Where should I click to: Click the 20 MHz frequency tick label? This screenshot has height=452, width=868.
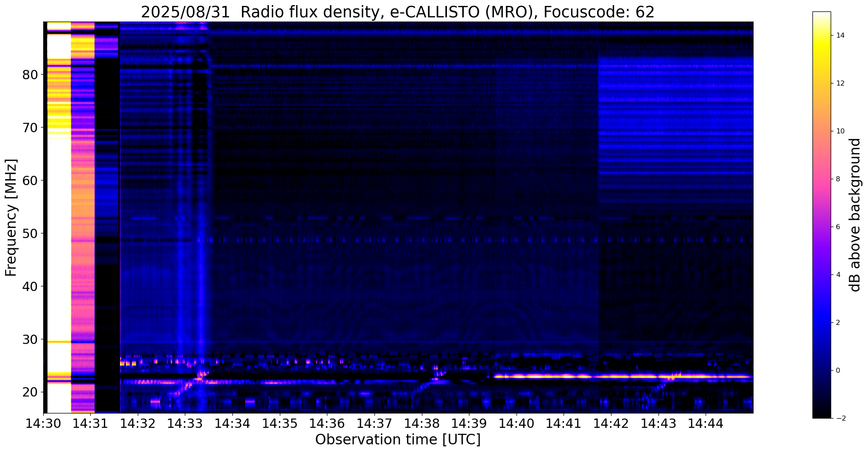click(x=30, y=392)
